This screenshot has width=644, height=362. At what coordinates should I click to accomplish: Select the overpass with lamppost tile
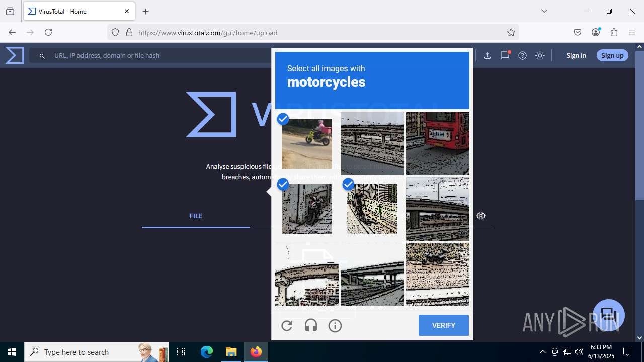[x=438, y=209]
